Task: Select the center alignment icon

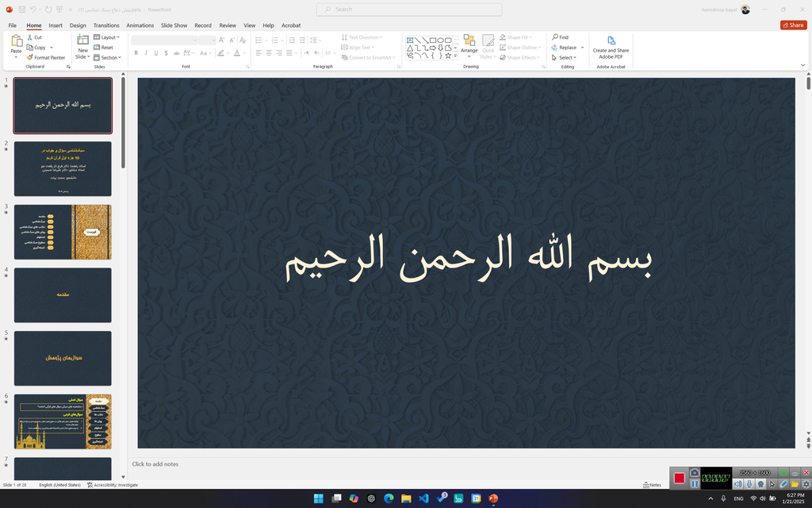Action: [268, 52]
